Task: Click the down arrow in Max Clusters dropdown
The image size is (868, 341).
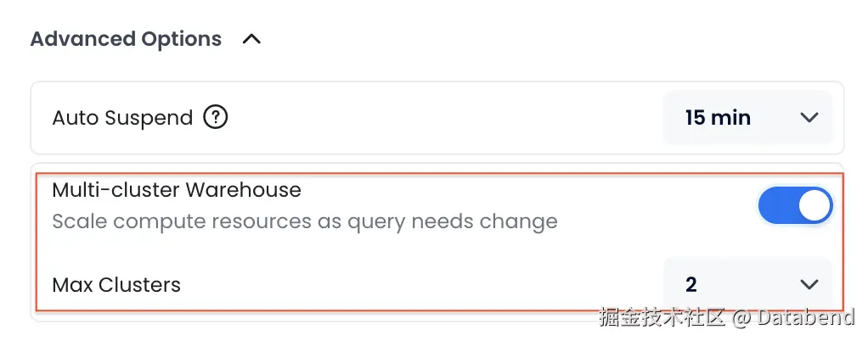Action: point(809,284)
